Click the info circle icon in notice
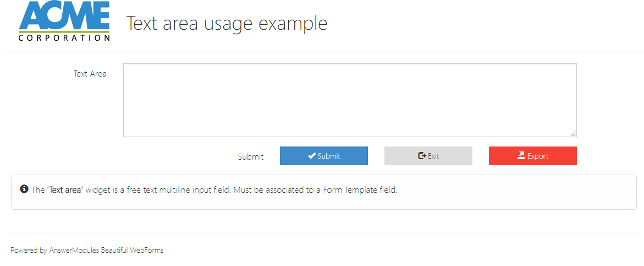Image resolution: width=644 pixels, height=266 pixels. point(24,189)
